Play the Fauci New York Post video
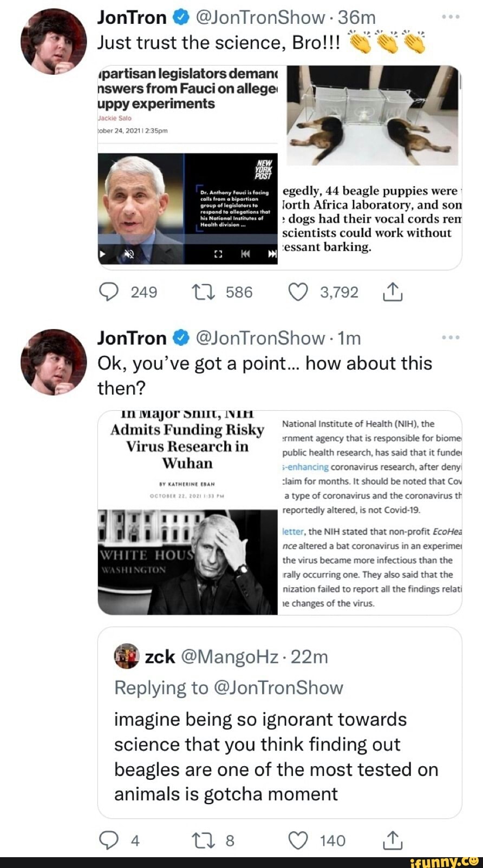The image size is (483, 868). pos(102,254)
